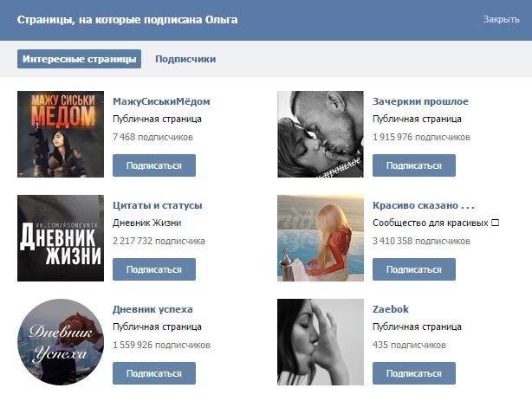Subscribe to Зачеркни прошлое page

pyautogui.click(x=414, y=165)
